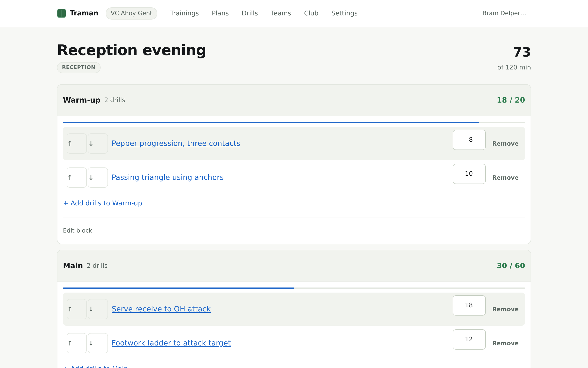Move Pepper progression drill down
This screenshot has height=368, width=588.
(98, 143)
